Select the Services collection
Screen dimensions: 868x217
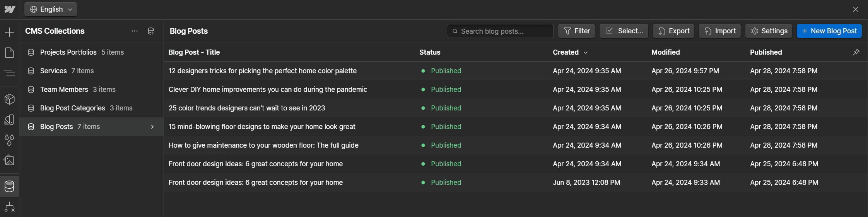click(x=53, y=71)
